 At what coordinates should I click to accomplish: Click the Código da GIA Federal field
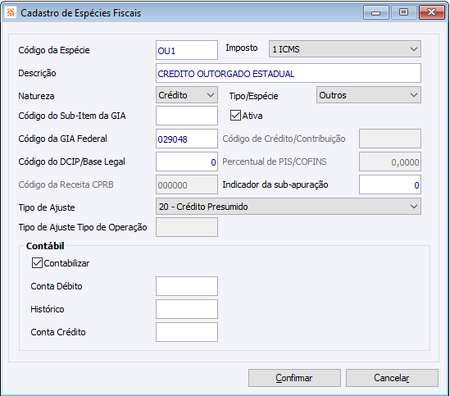click(x=187, y=139)
